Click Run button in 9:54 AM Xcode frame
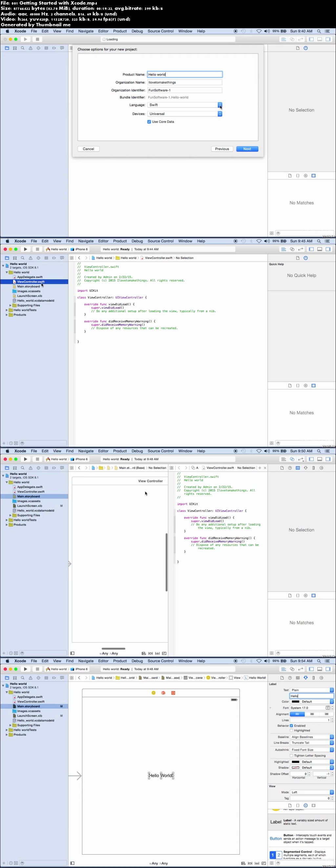 pos(26,669)
